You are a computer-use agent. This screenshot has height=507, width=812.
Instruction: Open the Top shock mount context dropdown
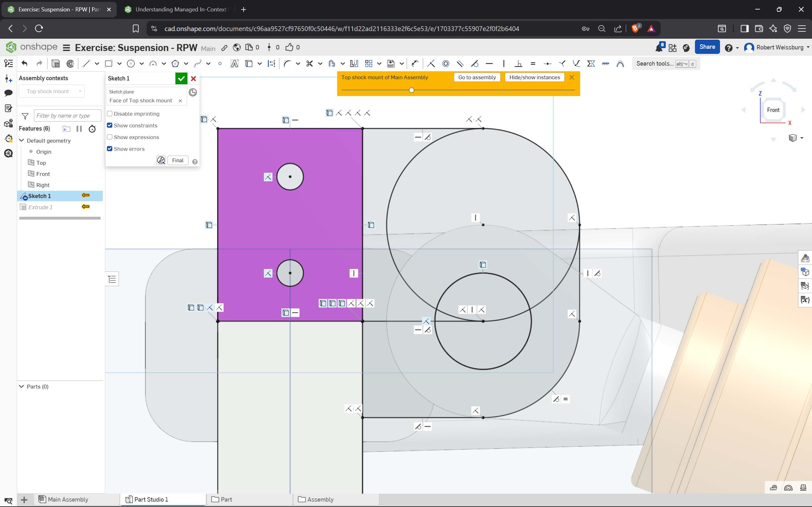[52, 91]
